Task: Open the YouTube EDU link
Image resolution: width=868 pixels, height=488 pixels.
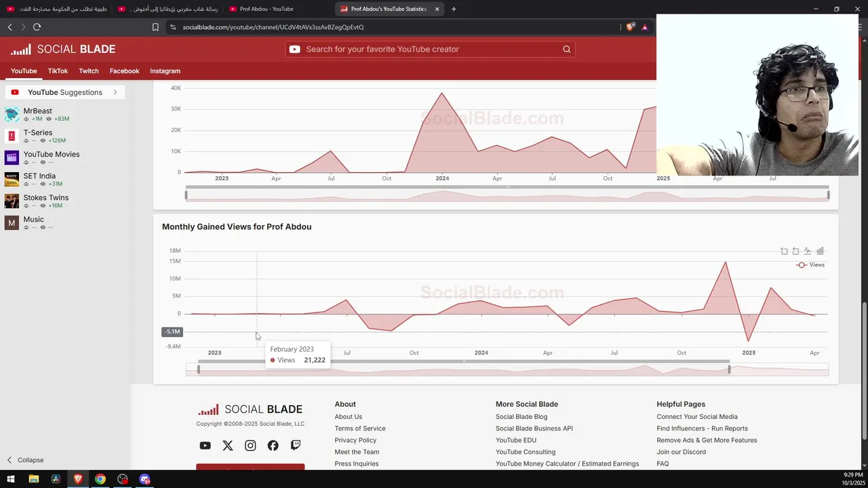Action: pyautogui.click(x=515, y=441)
